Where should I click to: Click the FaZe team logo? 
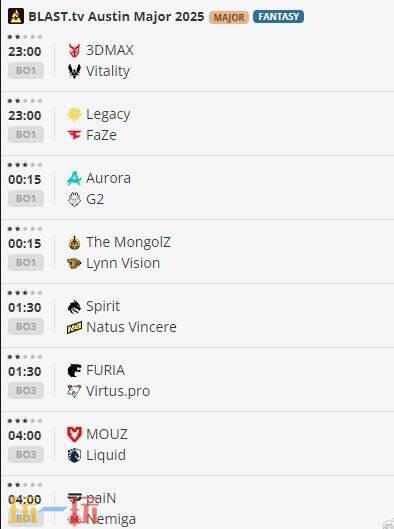click(74, 135)
